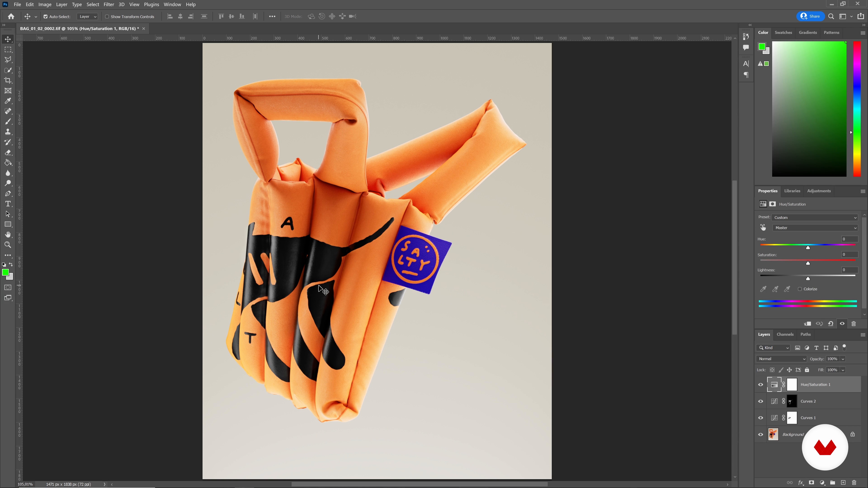
Task: Select the Pen tool
Action: (x=8, y=194)
